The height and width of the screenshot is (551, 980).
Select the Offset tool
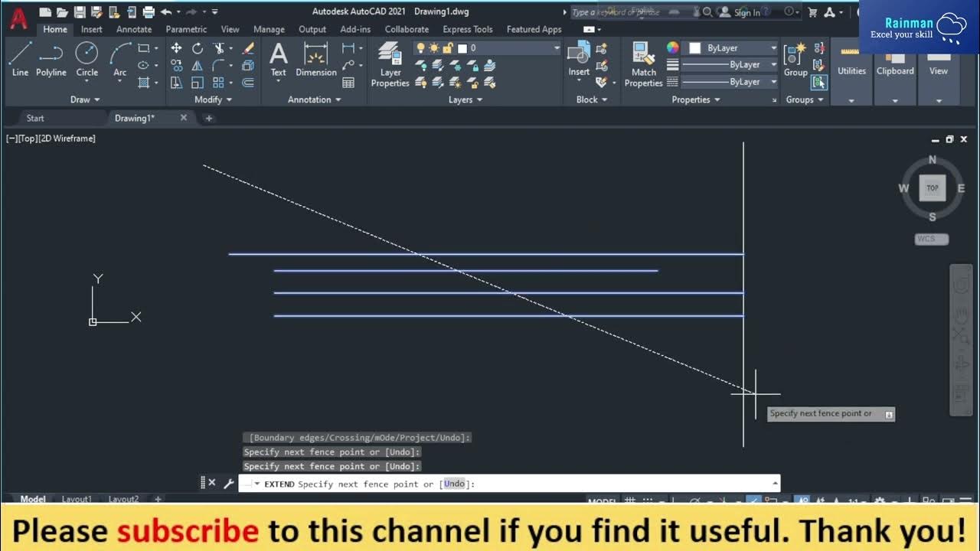point(248,83)
